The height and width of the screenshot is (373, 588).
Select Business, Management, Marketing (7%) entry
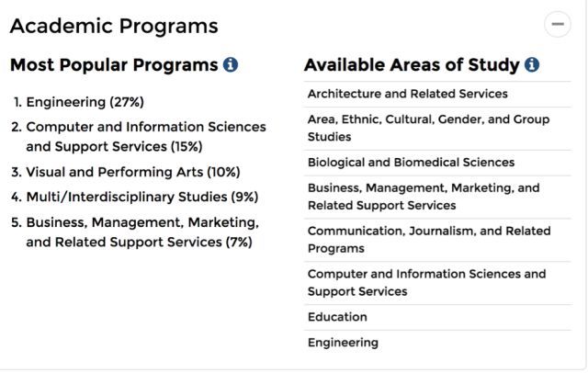tap(141, 232)
